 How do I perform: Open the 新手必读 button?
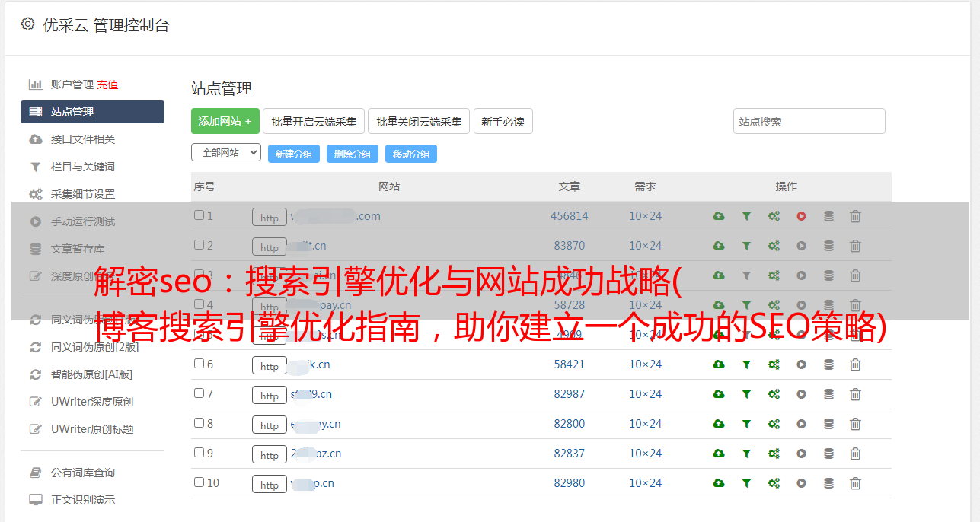(503, 121)
